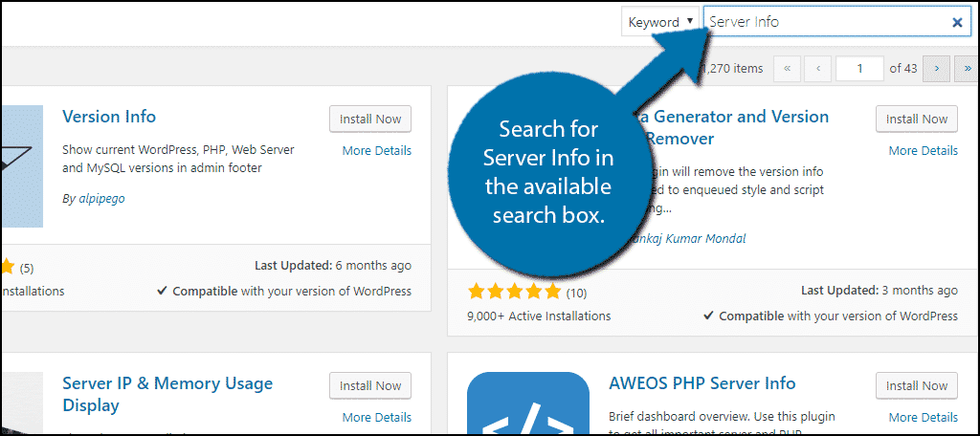Click the Version Info '(5)' rating count

[x=26, y=269]
